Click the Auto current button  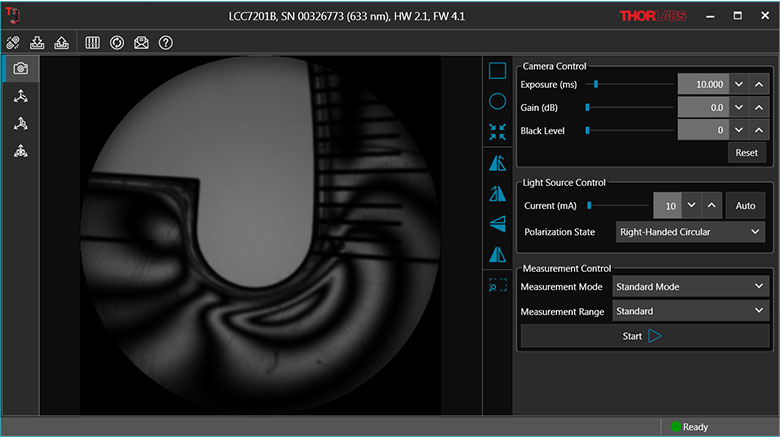pyautogui.click(x=744, y=205)
